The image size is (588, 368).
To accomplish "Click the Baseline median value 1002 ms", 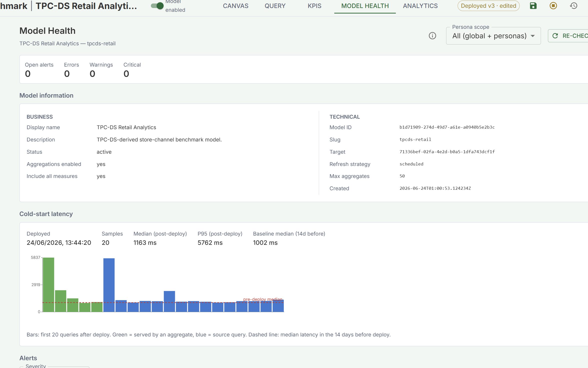I will click(265, 243).
